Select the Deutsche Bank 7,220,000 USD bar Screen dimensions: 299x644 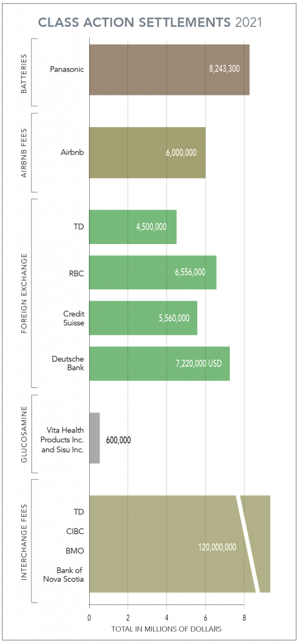tap(159, 364)
